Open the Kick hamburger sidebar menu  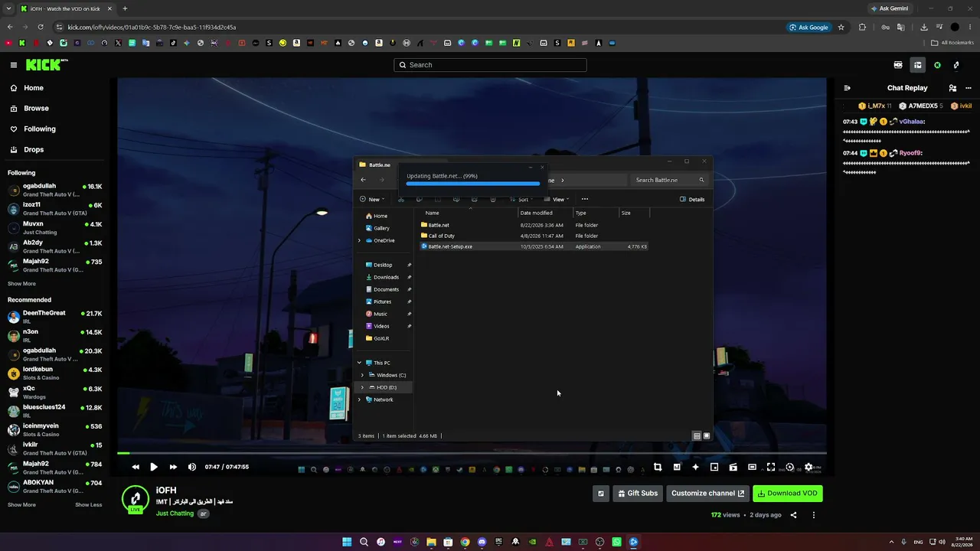(x=13, y=65)
